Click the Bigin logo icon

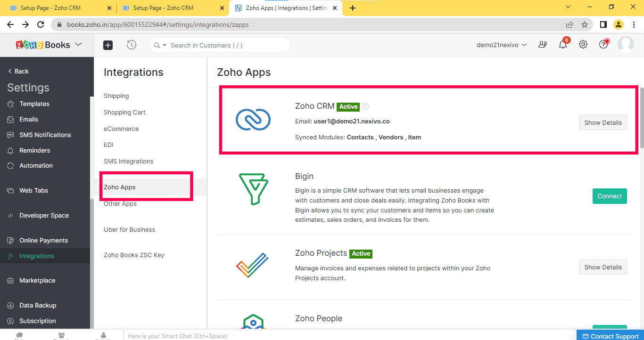pyautogui.click(x=253, y=188)
